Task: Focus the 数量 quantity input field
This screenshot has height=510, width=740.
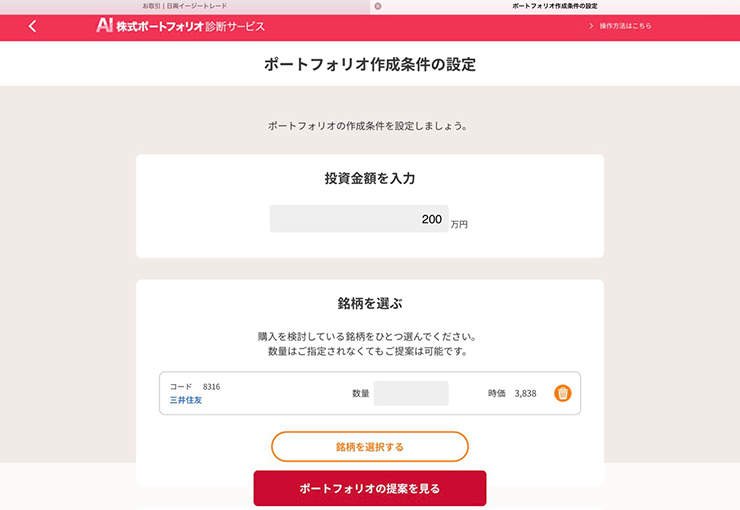Action: click(x=411, y=393)
